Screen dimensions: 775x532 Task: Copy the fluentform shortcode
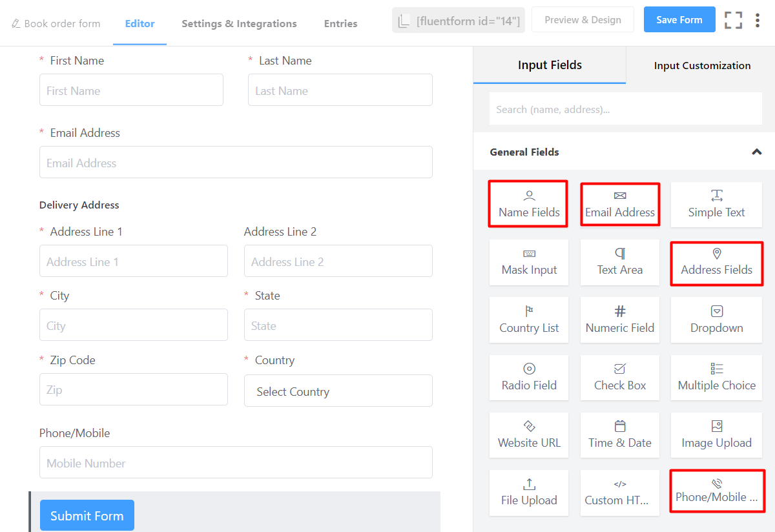click(x=458, y=20)
